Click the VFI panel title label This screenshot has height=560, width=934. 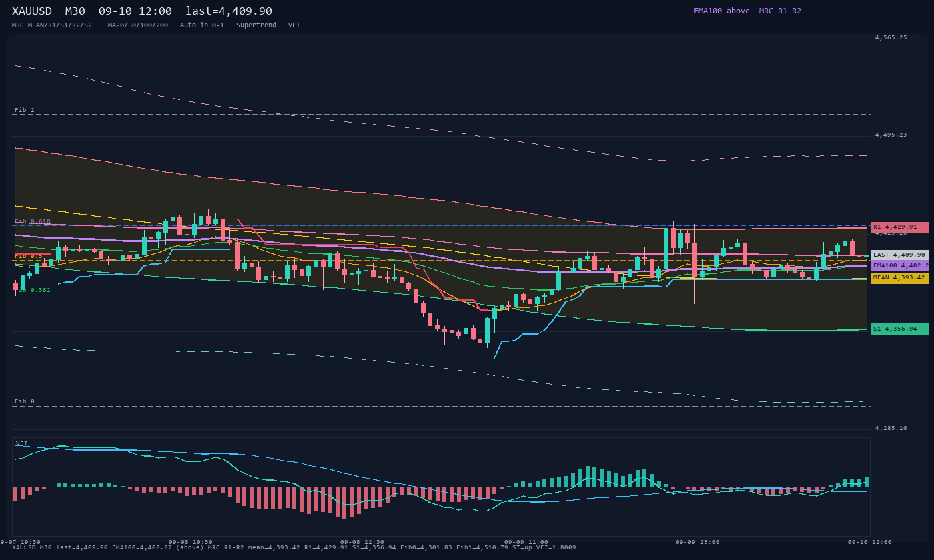pyautogui.click(x=22, y=443)
